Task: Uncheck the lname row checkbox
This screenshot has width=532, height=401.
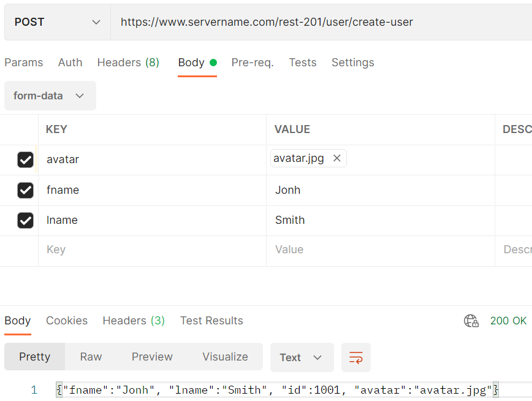Action: point(26,220)
